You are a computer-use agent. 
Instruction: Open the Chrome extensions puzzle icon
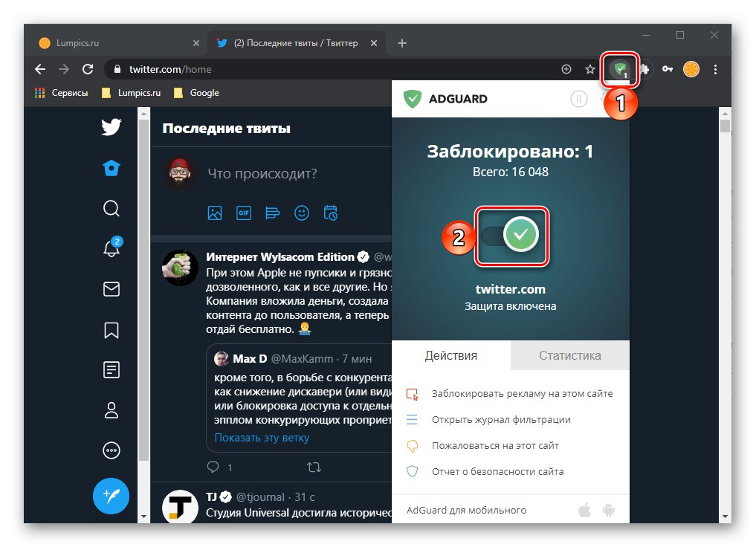644,69
